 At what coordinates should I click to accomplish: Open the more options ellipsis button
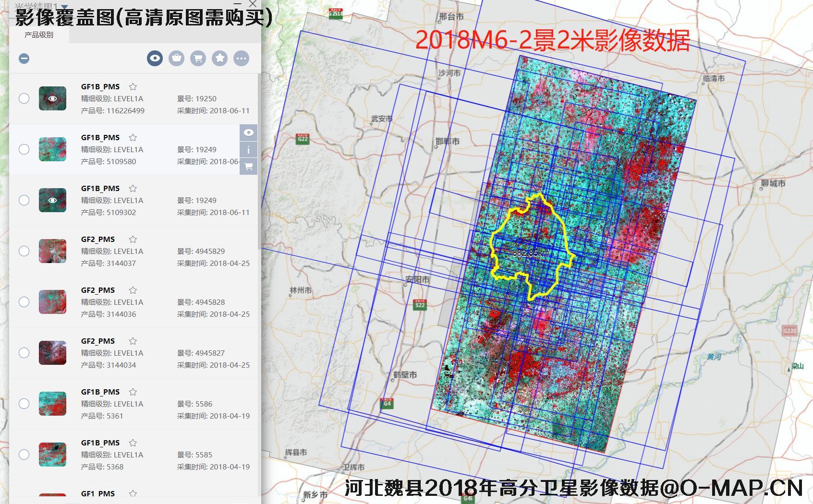[x=241, y=59]
